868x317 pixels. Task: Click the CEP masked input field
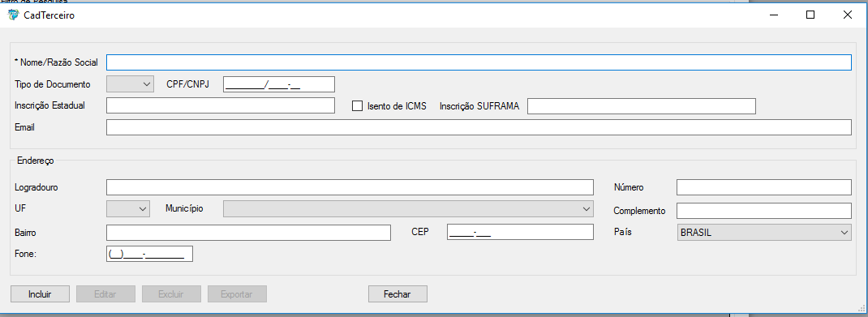pyautogui.click(x=520, y=232)
